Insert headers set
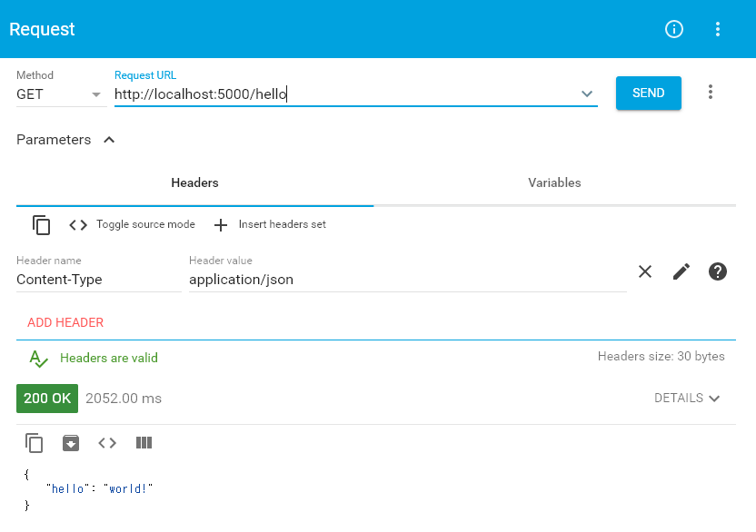 point(270,224)
